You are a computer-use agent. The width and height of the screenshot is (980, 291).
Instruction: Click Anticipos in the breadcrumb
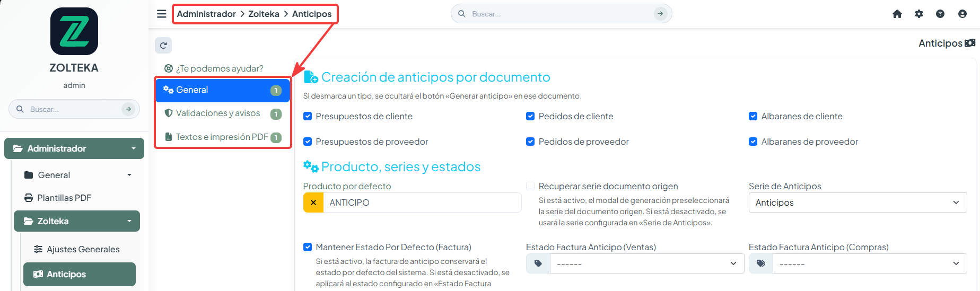tap(312, 14)
